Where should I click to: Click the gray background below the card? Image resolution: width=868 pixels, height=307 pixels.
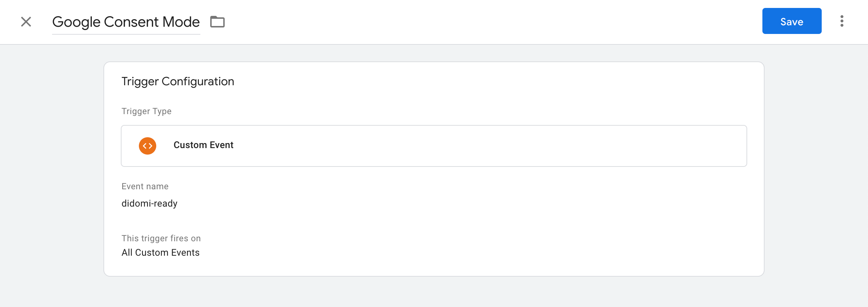click(434, 293)
